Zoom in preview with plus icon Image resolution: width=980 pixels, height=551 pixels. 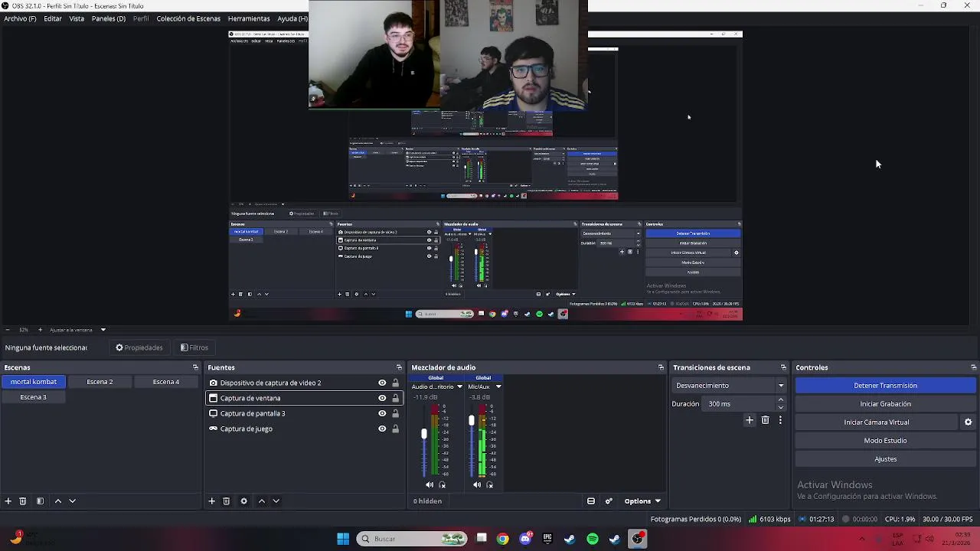coord(40,330)
